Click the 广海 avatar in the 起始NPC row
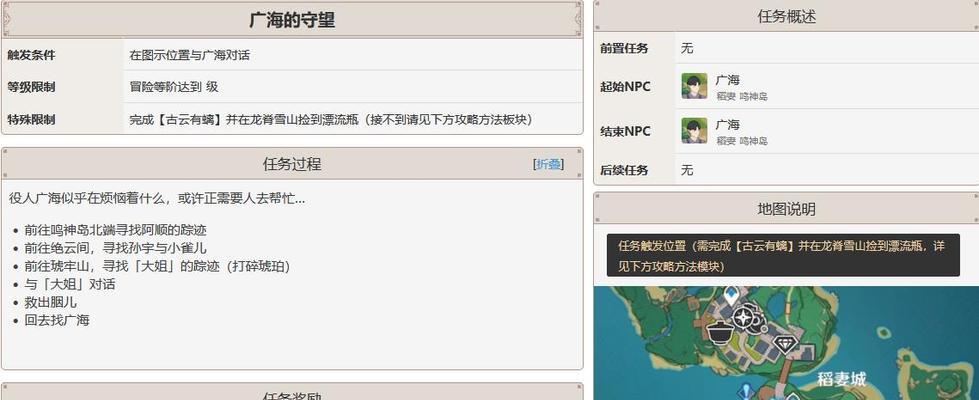The width and height of the screenshot is (979, 400). tap(694, 86)
